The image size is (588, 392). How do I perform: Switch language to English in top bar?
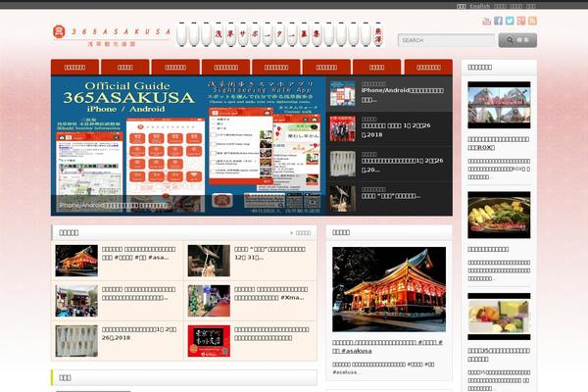point(479,6)
